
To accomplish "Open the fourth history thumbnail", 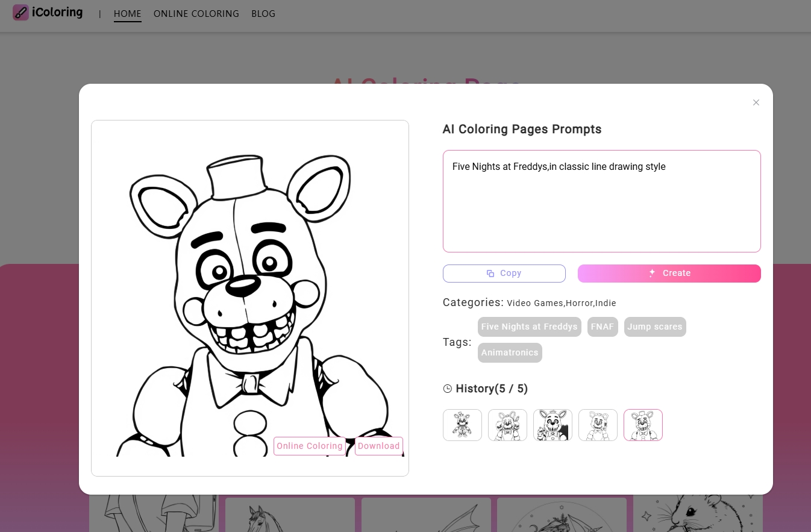I will 598,425.
